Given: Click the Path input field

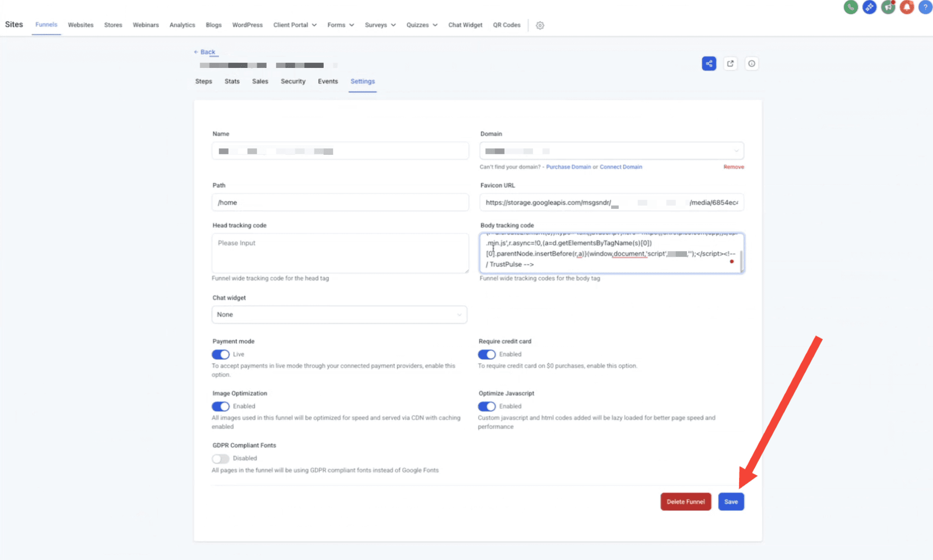Looking at the screenshot, I should pos(340,202).
